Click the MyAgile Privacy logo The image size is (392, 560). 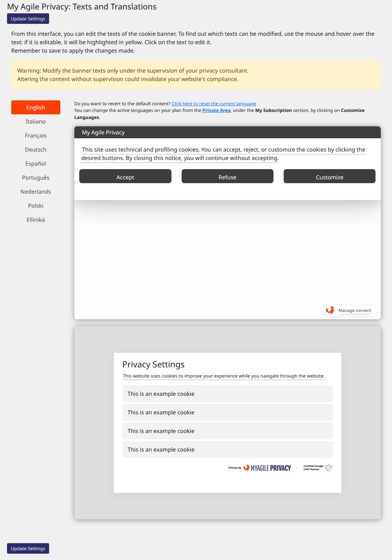(267, 468)
